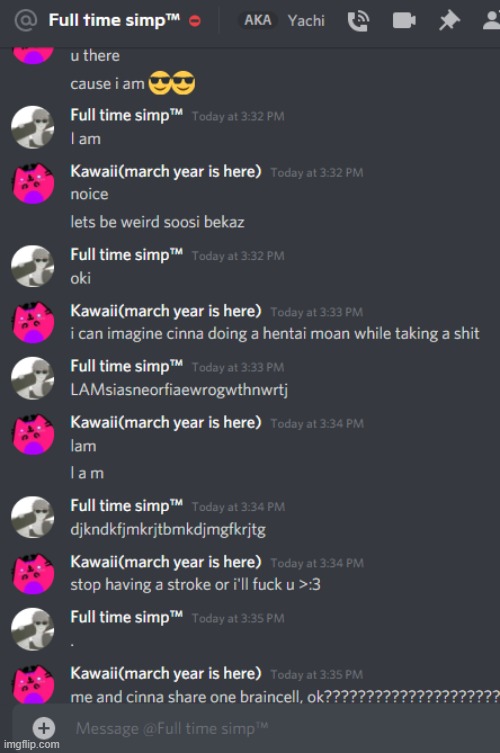This screenshot has height=753, width=500.
Task: Start a video call
Action: tap(404, 21)
